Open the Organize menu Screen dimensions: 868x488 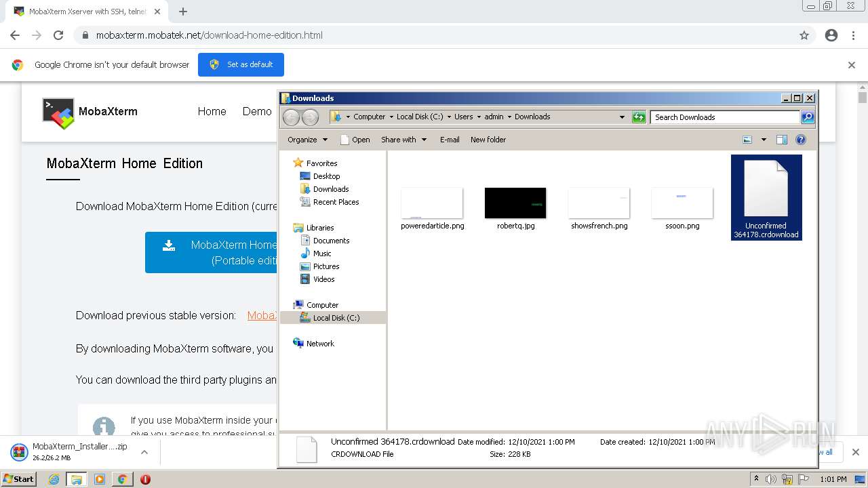[x=307, y=140]
